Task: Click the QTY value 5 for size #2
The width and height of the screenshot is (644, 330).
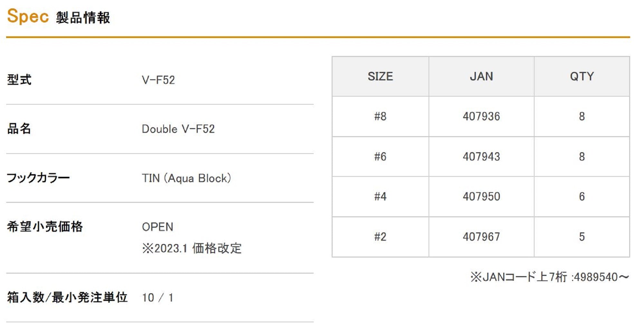Action: 582,237
